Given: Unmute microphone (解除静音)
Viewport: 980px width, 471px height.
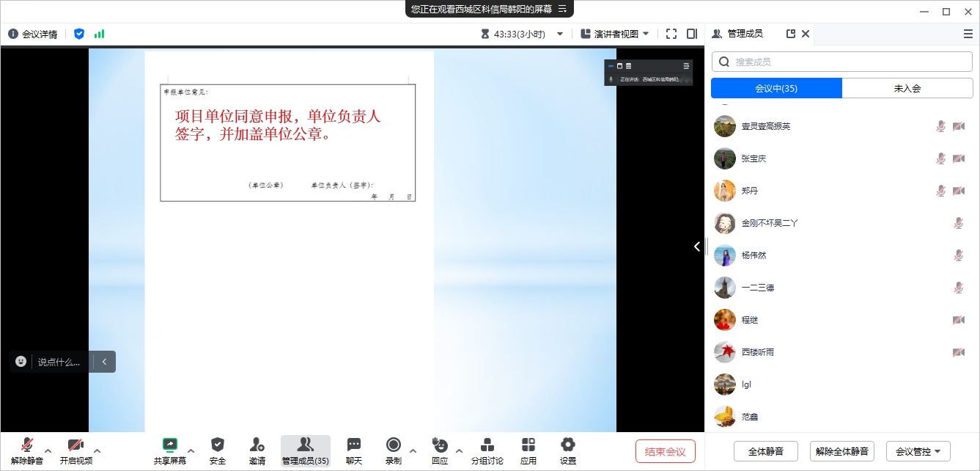Looking at the screenshot, I should 27,445.
